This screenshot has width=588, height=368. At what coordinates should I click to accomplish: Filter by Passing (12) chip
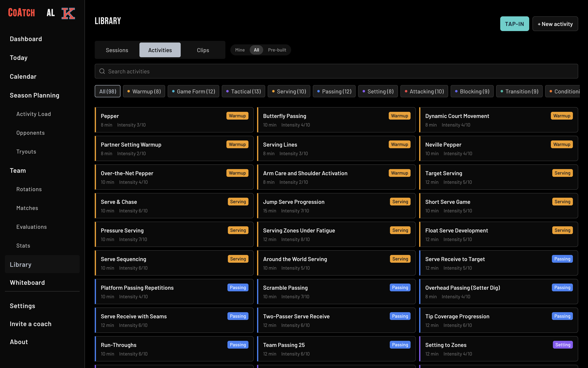pyautogui.click(x=334, y=91)
